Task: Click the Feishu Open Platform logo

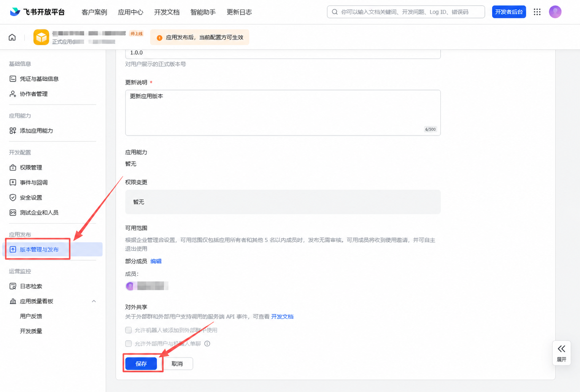Action: 37,12
